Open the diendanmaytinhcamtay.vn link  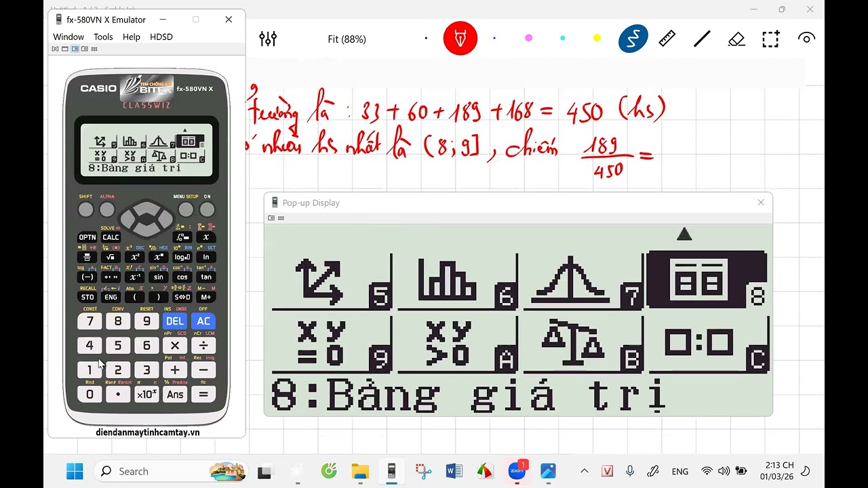tap(148, 432)
